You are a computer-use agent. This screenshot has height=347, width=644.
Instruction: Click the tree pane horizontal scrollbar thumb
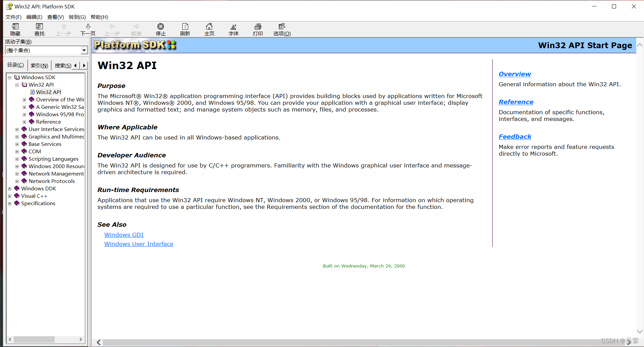[34, 339]
